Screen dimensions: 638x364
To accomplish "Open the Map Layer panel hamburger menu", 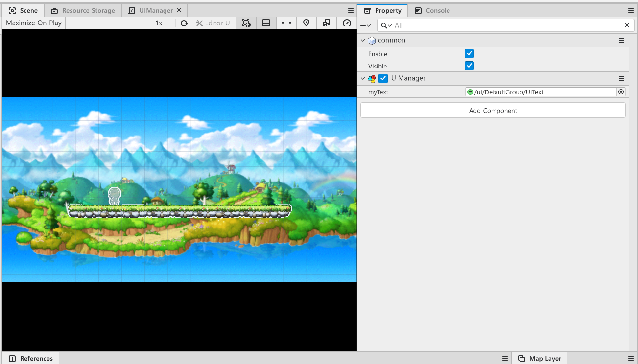I will [x=631, y=359].
